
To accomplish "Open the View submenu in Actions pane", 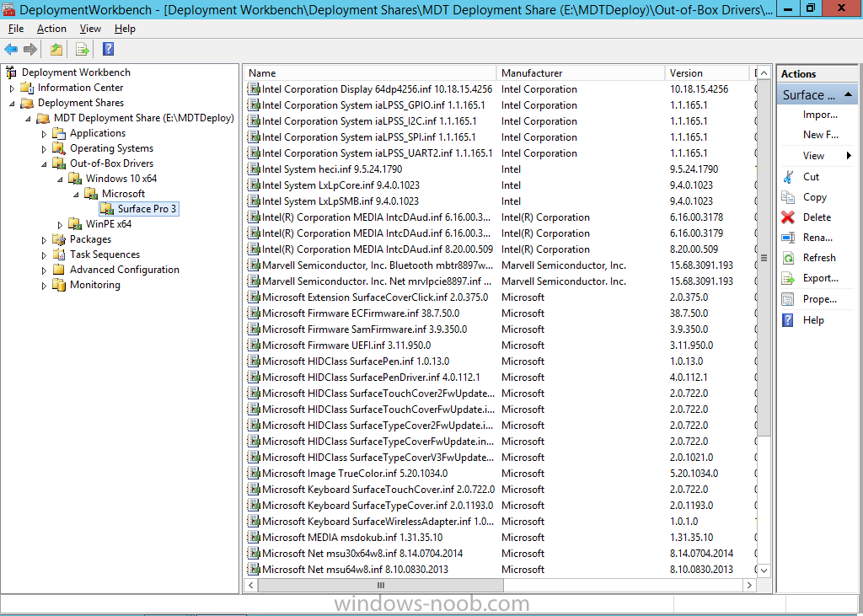I will point(817,156).
